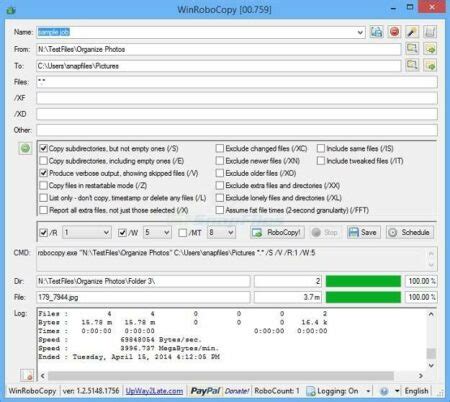Open the /R retry count dropdown
Image resolution: width=450 pixels, height=402 pixels.
click(106, 232)
